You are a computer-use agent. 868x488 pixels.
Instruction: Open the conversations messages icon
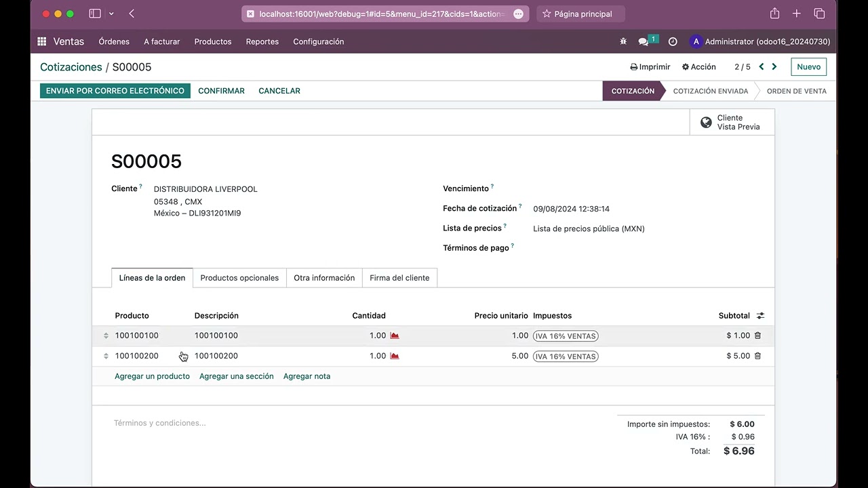tap(644, 41)
